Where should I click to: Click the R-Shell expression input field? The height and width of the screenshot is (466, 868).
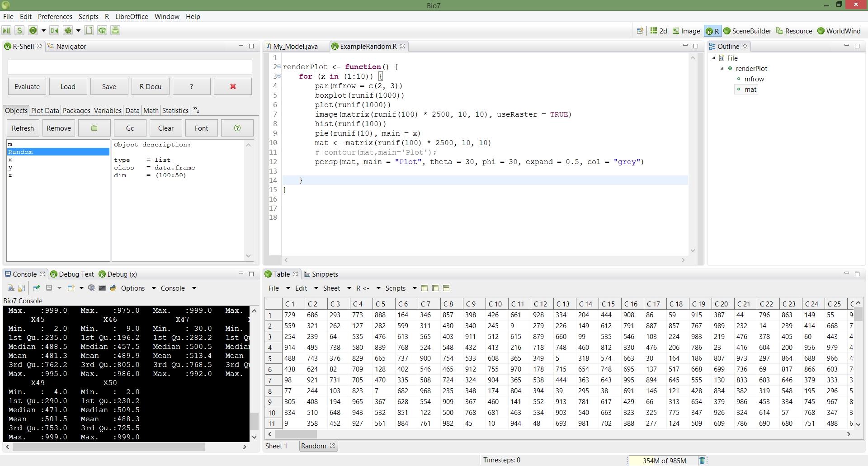click(x=130, y=67)
